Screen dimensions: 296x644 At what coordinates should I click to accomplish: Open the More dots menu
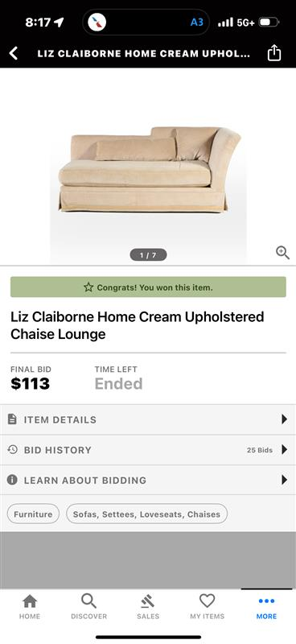(266, 601)
